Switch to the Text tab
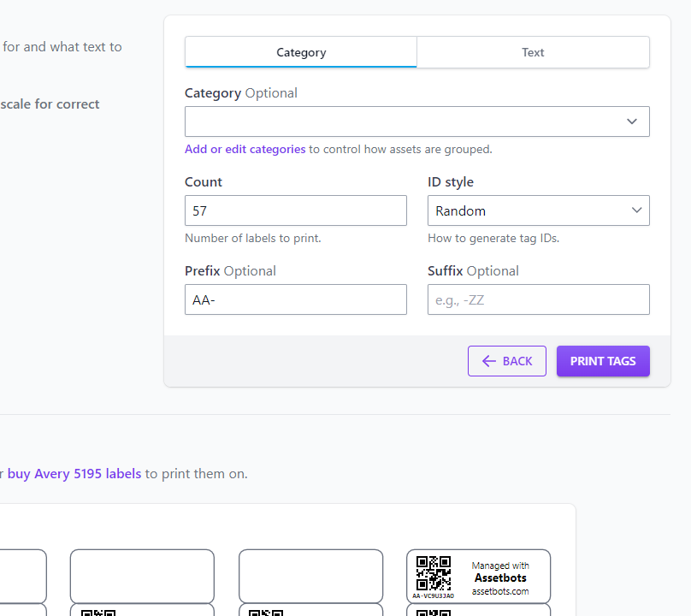This screenshot has width=691, height=616. pyautogui.click(x=533, y=52)
